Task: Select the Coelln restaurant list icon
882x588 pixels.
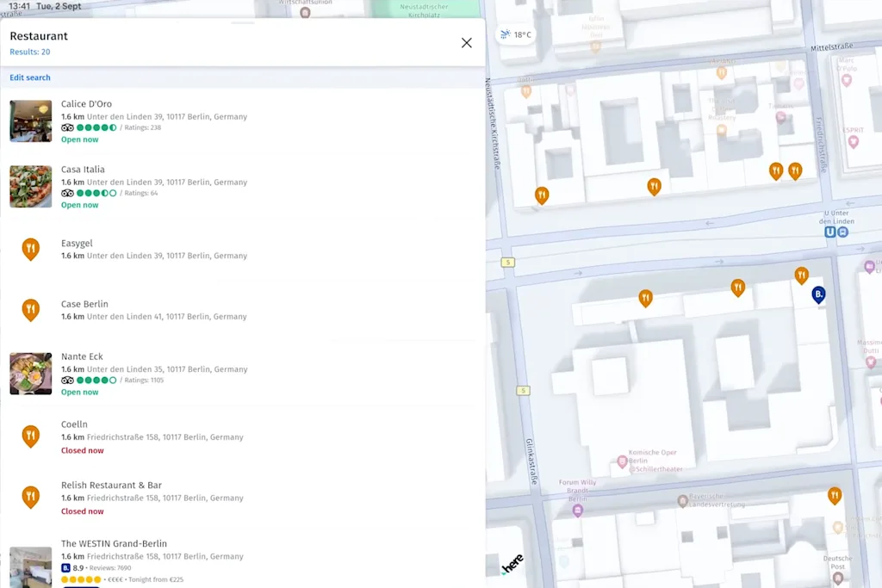Action: click(31, 436)
